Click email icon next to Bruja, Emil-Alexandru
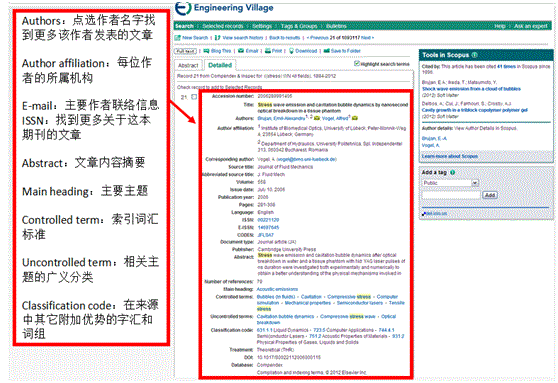This screenshot has width=558, height=383. pos(317,118)
